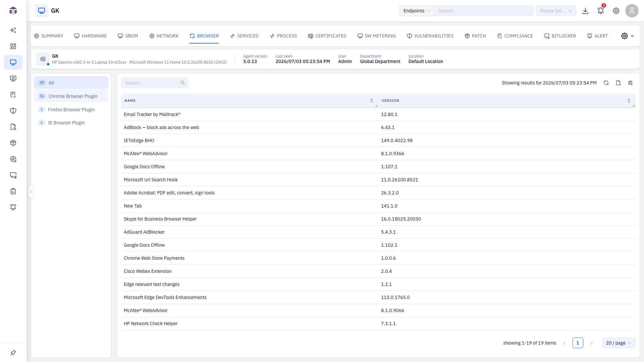Open notifications bell with badge
Screen dimensions: 644x362
click(x=601, y=11)
